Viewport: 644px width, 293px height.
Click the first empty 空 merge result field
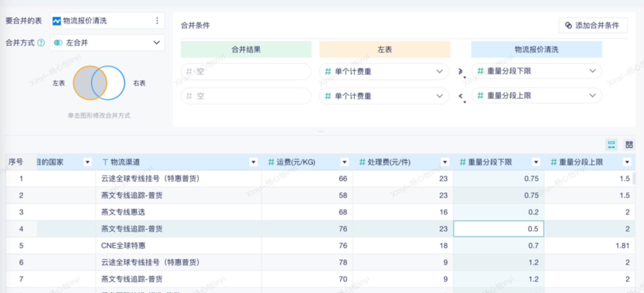click(x=246, y=71)
